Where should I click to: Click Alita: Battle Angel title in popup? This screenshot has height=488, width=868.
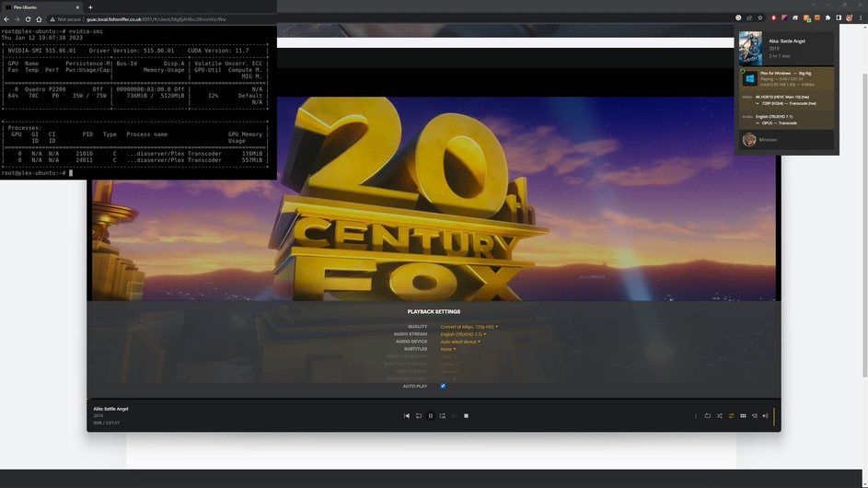pos(787,41)
